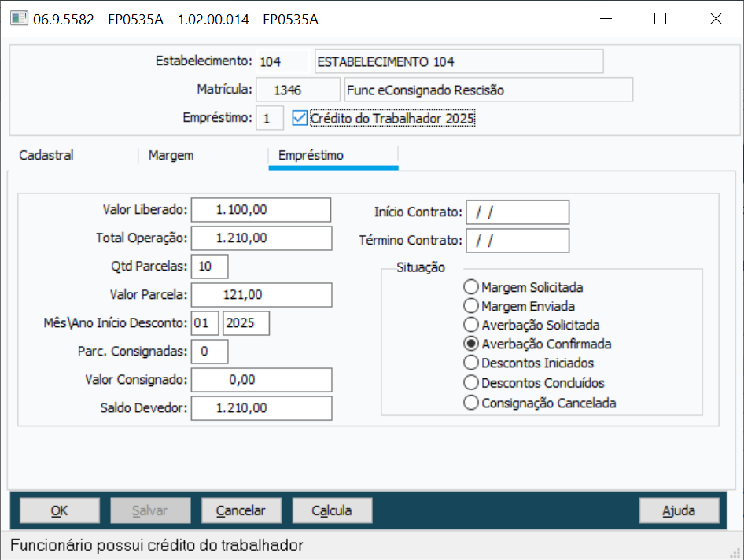This screenshot has height=560, width=744.
Task: Maximize the FP0535A window
Action: point(660,19)
